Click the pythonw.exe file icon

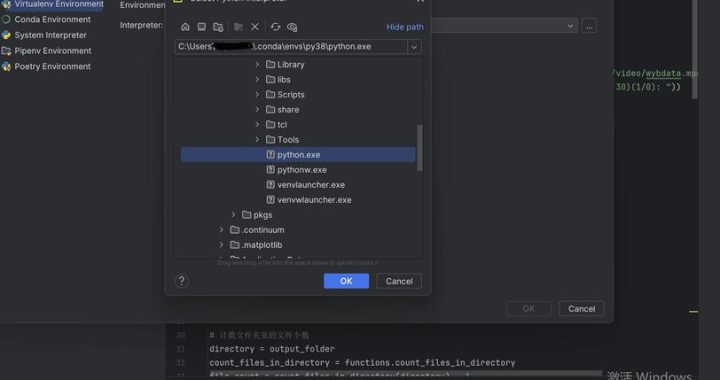(270, 170)
